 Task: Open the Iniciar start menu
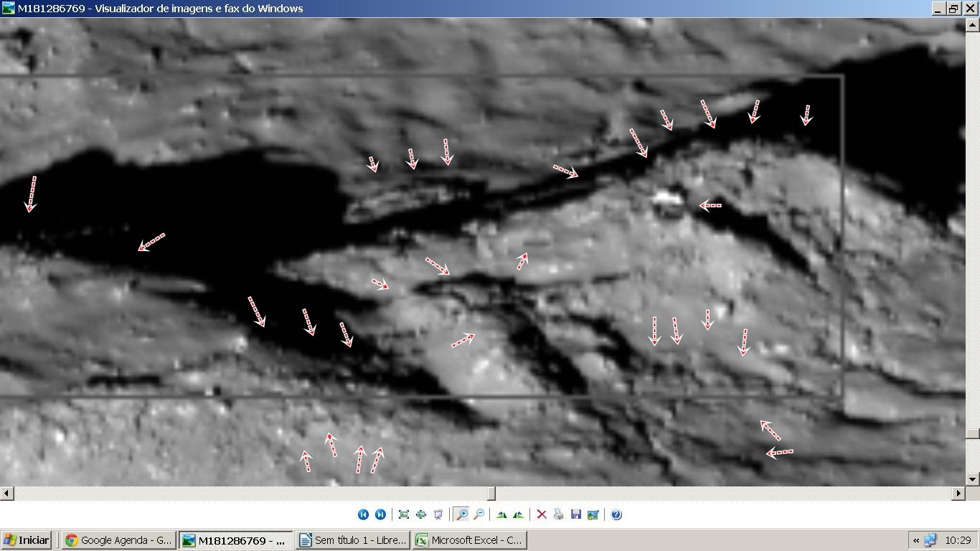pyautogui.click(x=27, y=540)
